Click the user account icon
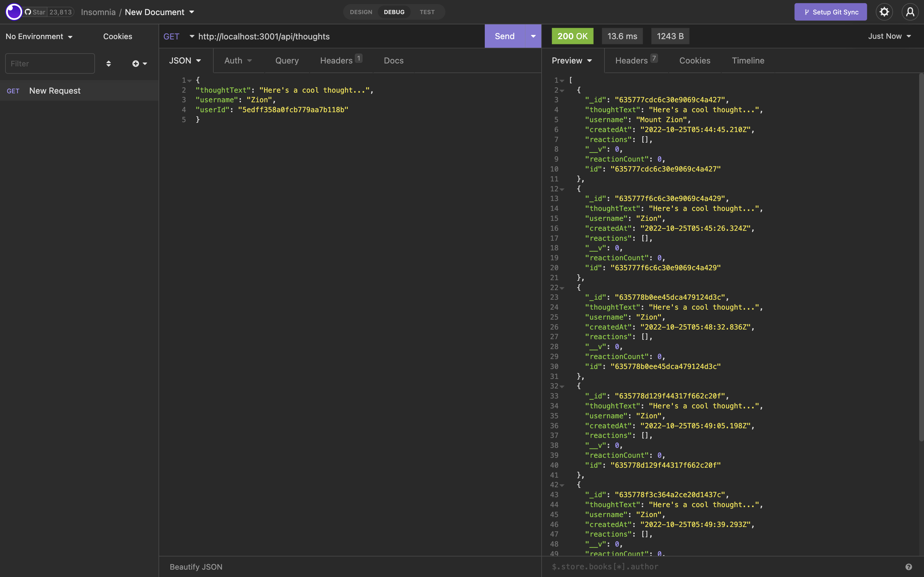This screenshot has width=924, height=577. pos(910,12)
